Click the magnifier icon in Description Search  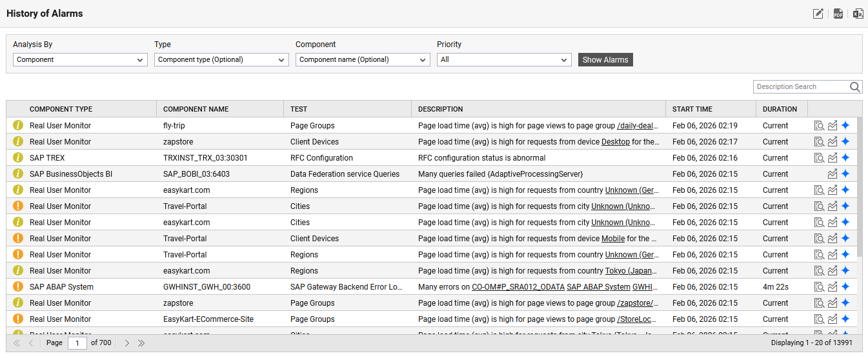(855, 87)
